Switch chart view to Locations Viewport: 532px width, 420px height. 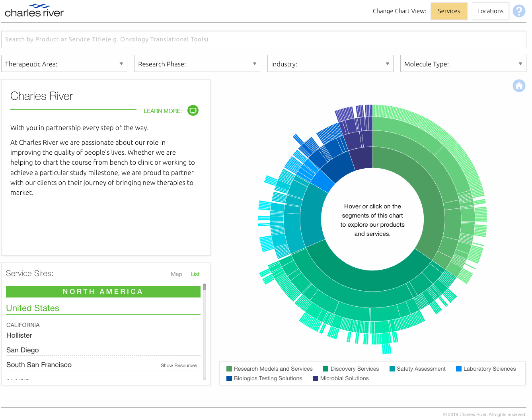[x=490, y=11]
